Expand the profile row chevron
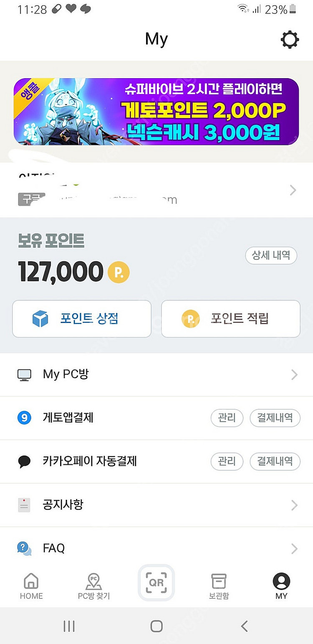This screenshot has height=644, width=313. click(x=293, y=191)
